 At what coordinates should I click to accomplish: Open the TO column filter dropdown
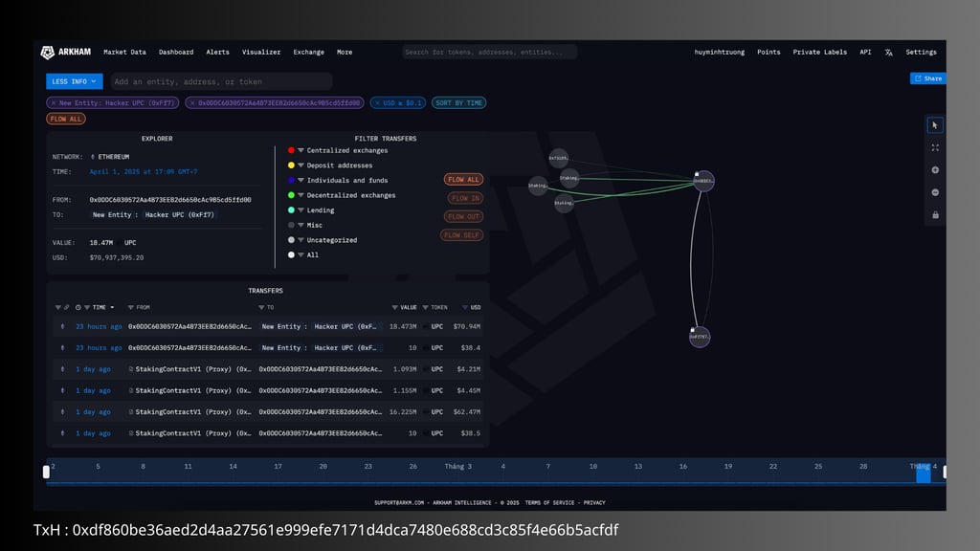[261, 307]
